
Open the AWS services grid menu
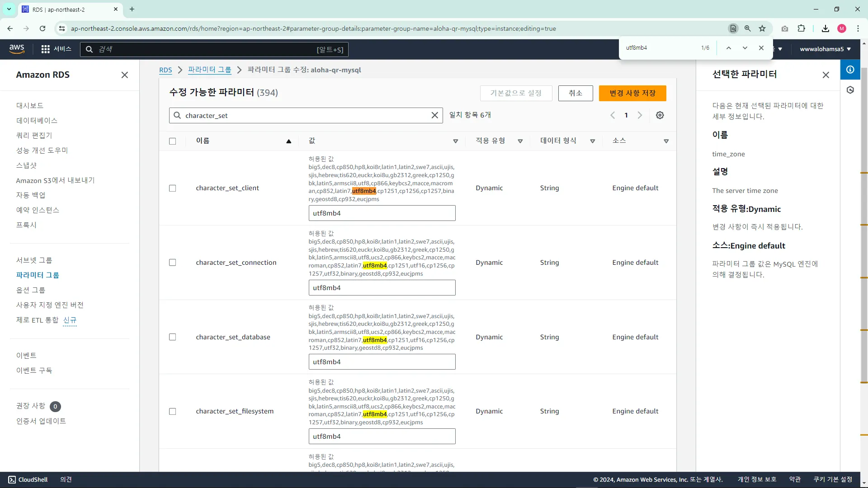(45, 49)
